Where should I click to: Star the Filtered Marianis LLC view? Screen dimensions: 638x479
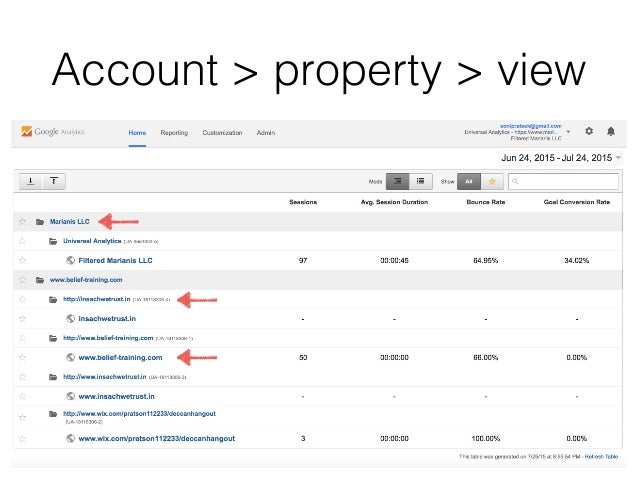(22, 260)
